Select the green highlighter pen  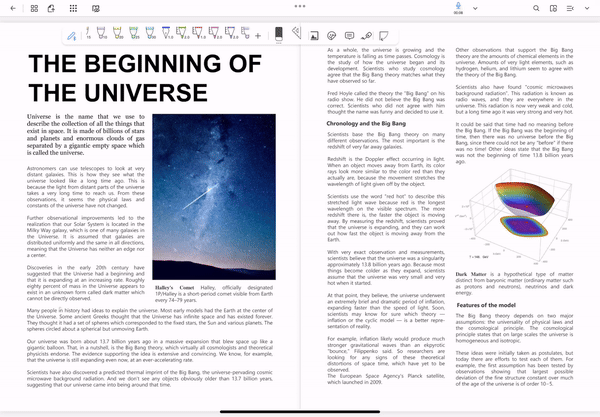[134, 33]
